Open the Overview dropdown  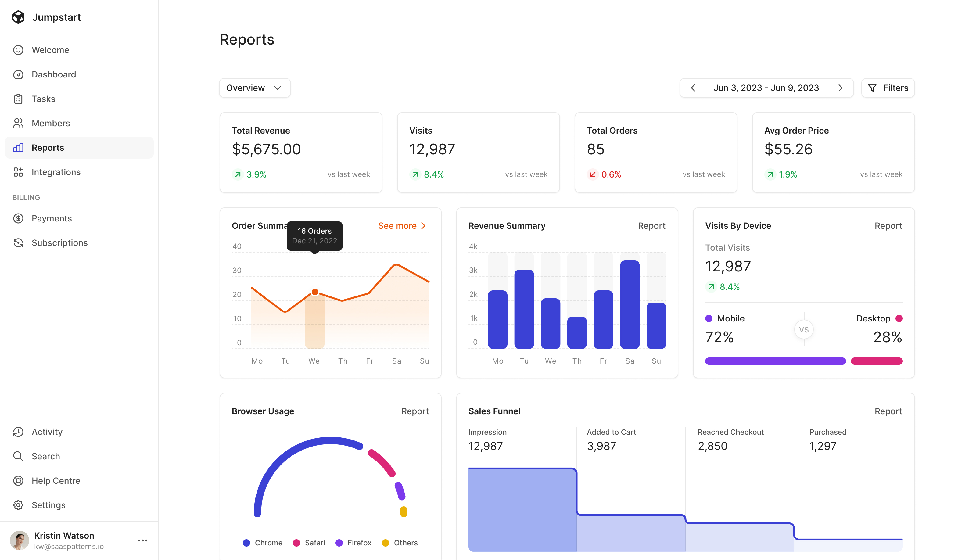point(255,88)
